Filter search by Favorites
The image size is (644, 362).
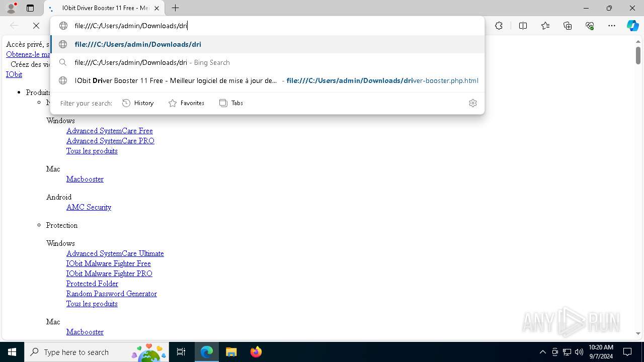(x=186, y=103)
